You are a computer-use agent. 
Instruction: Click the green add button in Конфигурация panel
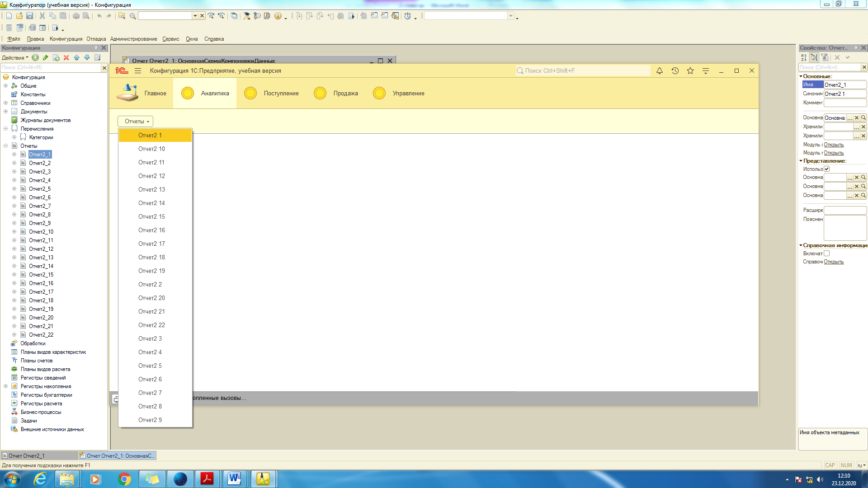click(x=35, y=58)
